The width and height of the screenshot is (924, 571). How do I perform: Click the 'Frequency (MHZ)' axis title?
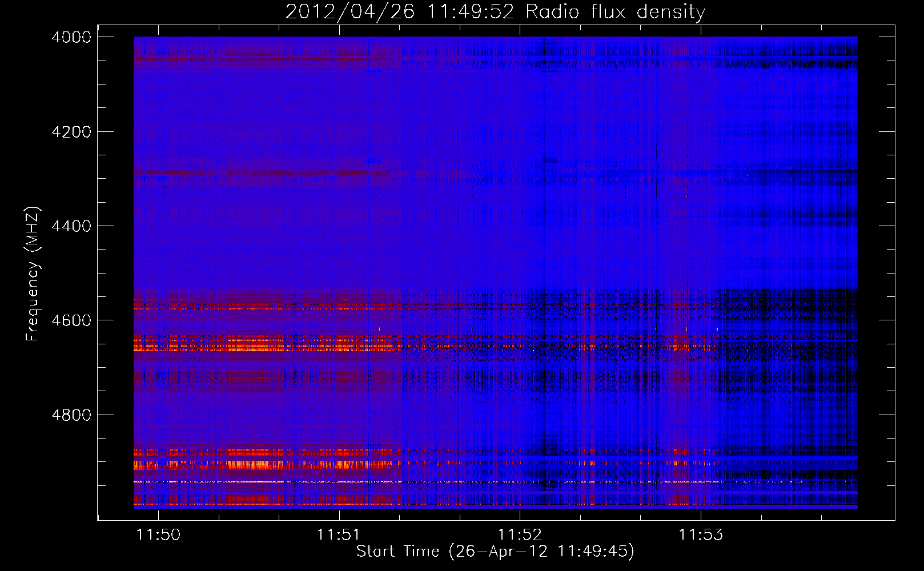click(x=33, y=274)
